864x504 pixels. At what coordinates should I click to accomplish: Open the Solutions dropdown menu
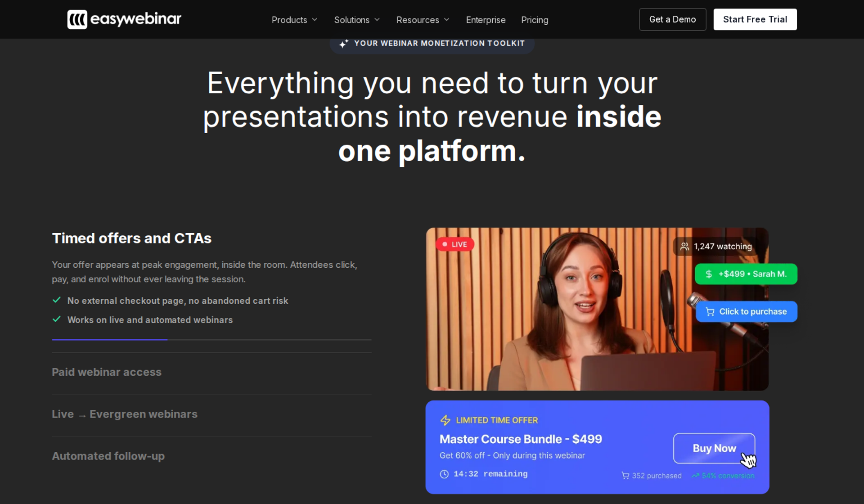357,20
